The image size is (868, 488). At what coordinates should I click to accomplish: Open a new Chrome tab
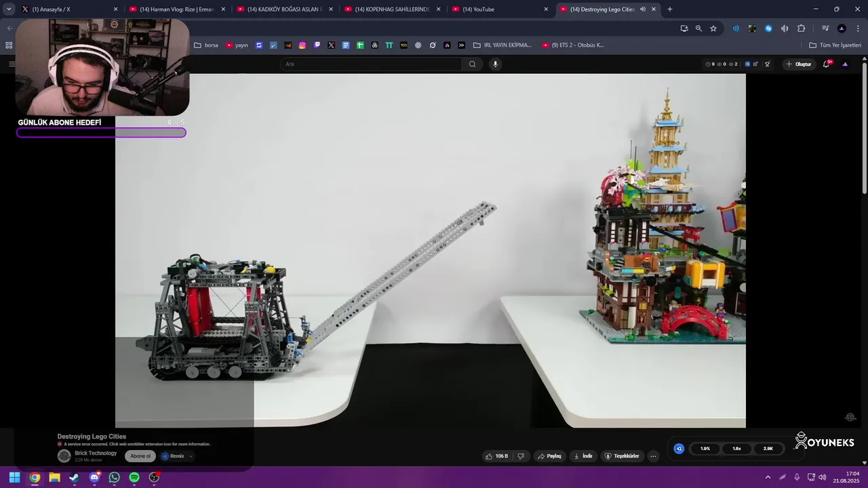(670, 9)
